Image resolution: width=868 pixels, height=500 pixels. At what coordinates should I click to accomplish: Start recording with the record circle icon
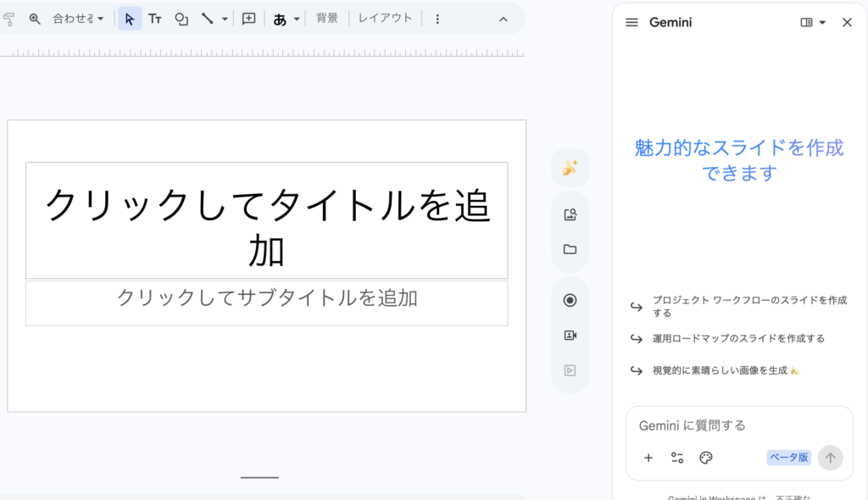coord(570,300)
